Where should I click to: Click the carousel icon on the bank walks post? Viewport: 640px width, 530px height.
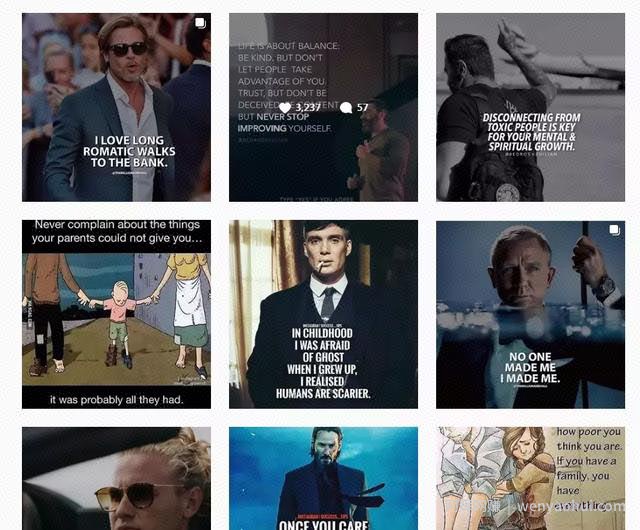(x=200, y=23)
